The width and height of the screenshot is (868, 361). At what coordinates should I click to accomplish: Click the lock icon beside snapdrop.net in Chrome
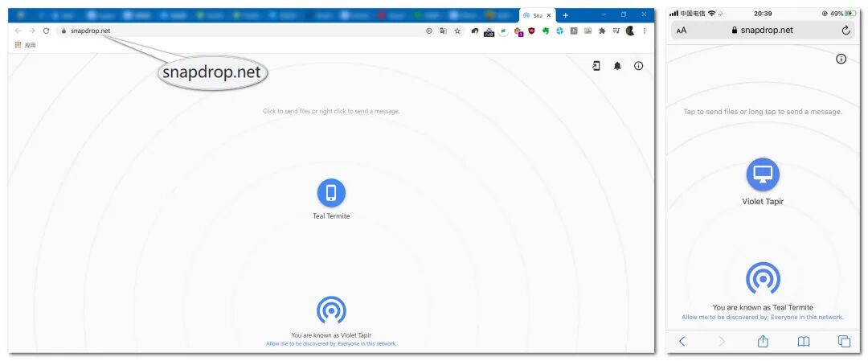[x=64, y=31]
